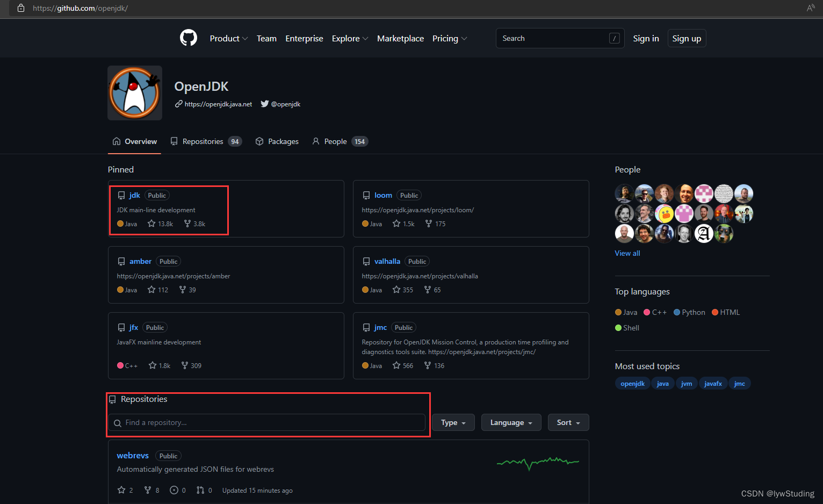Viewport: 823px width, 504px height.
Task: Open the openjdk.java.net website link
Action: [218, 104]
